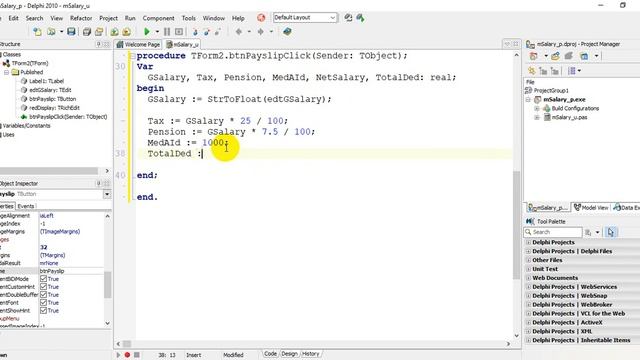Select btnPayslip: TButton in Structure tree
Image resolution: width=640 pixels, height=360 pixels.
pos(52,99)
